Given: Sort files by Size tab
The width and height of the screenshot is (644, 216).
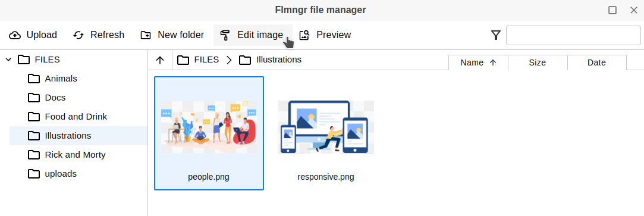Looking at the screenshot, I should pos(538,63).
